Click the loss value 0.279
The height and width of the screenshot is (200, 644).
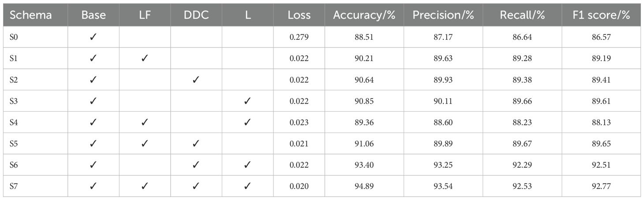(299, 37)
